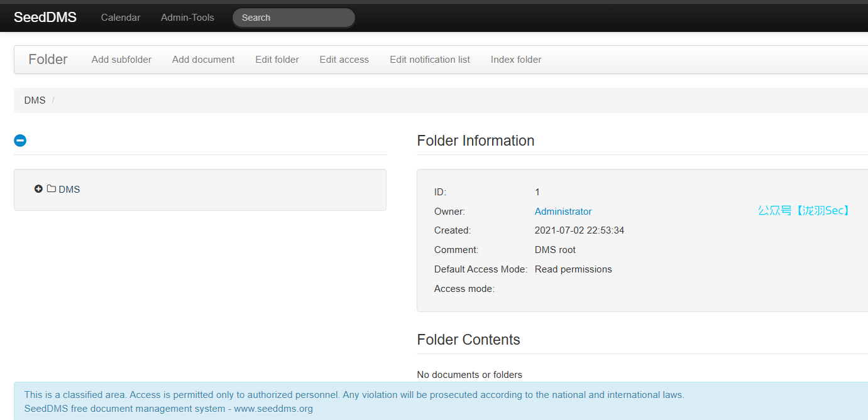Click the www.seeddms.org footer text
This screenshot has height=420, width=868.
[x=273, y=409]
